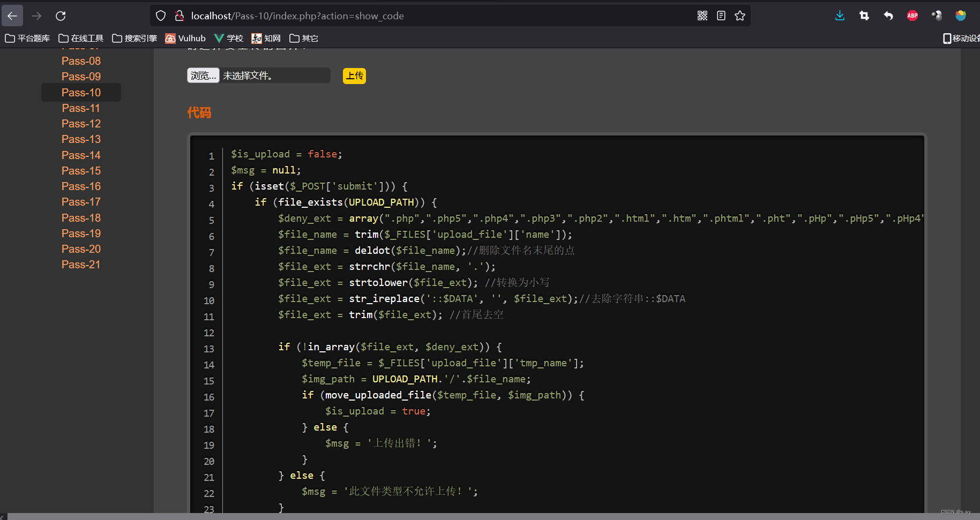Click the 未选择文件 file field text
Viewport: 980px width, 520px height.
point(248,76)
